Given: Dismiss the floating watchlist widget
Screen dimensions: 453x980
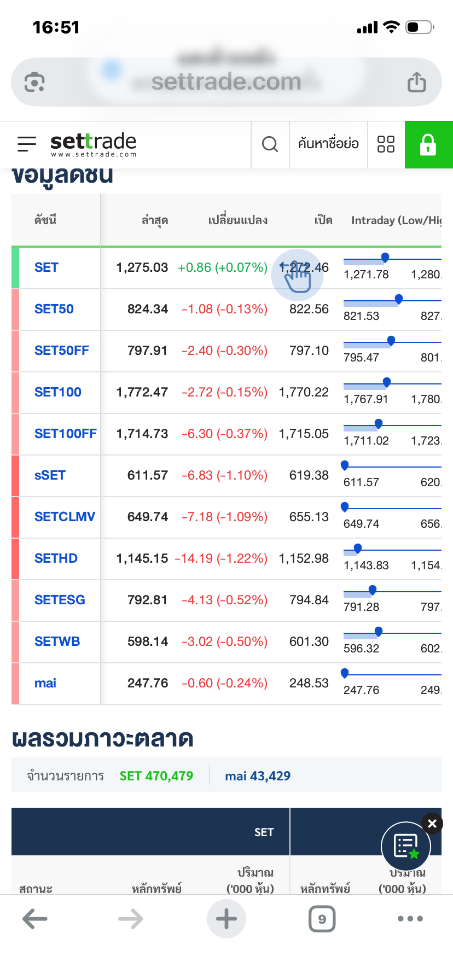Looking at the screenshot, I should (432, 824).
